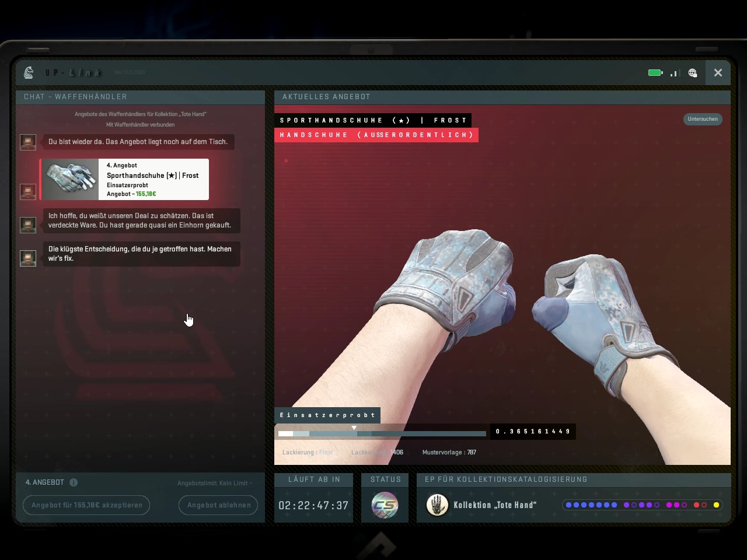Screen dimensions: 747x560
Task: Click dealer avatar beside "Ich hoffe, du weißt"
Action: [x=28, y=225]
